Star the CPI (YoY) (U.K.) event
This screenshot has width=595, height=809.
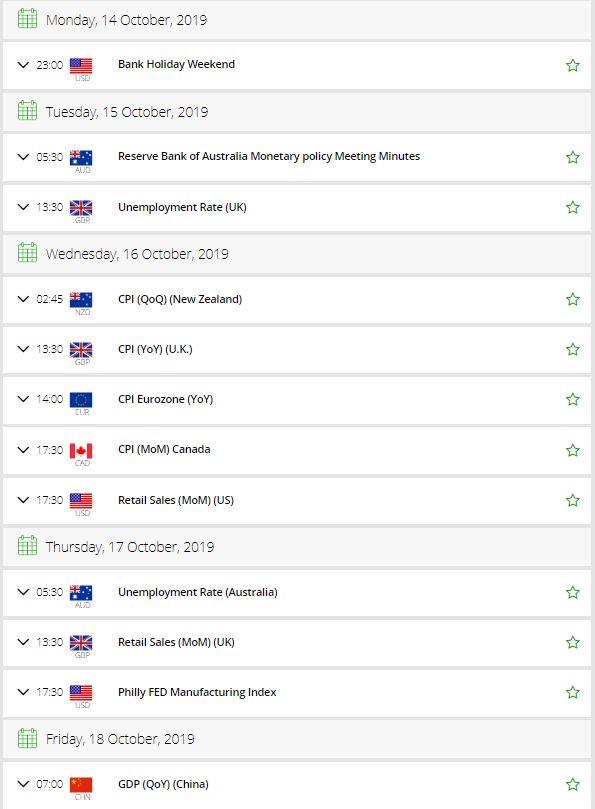point(573,349)
